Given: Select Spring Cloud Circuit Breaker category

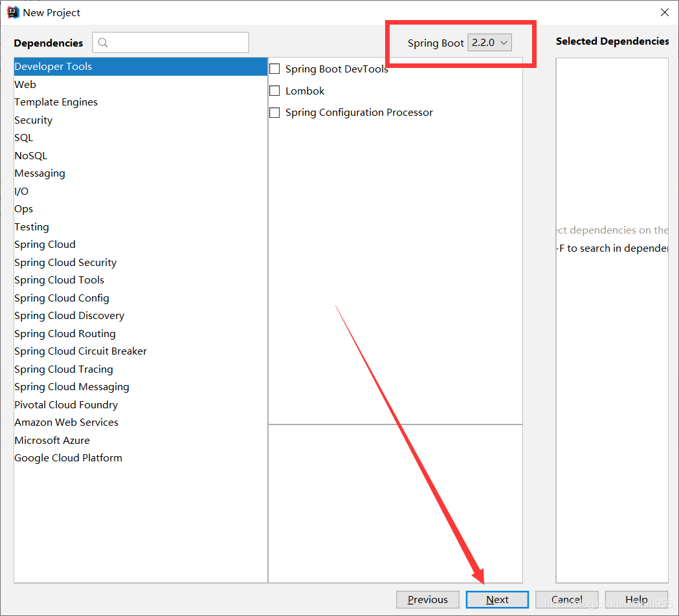Looking at the screenshot, I should [x=140, y=351].
